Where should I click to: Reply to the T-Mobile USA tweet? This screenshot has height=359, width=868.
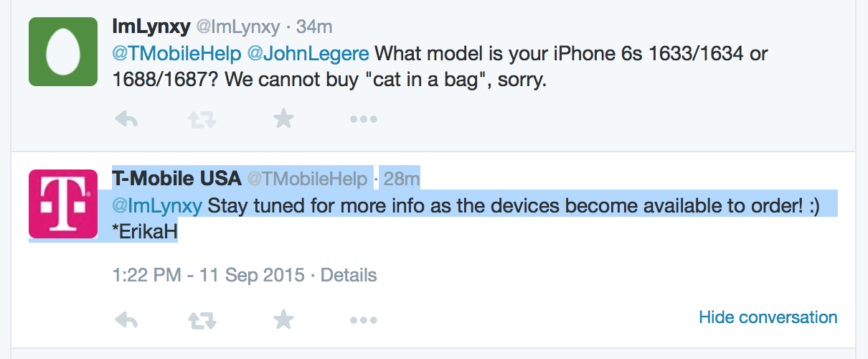126,320
